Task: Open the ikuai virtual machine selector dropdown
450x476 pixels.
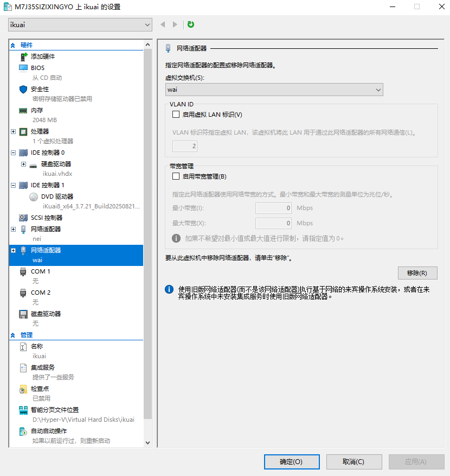Action: click(80, 24)
